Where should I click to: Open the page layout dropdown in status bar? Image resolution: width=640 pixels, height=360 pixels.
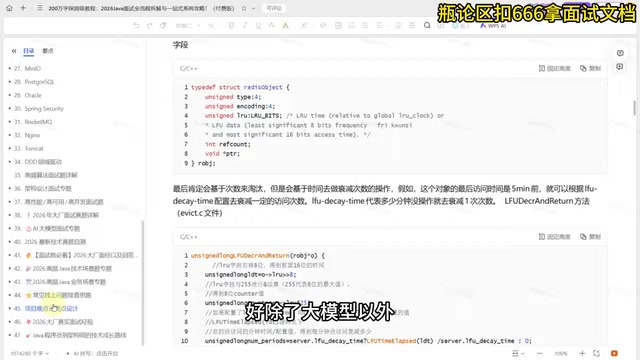click(518, 353)
